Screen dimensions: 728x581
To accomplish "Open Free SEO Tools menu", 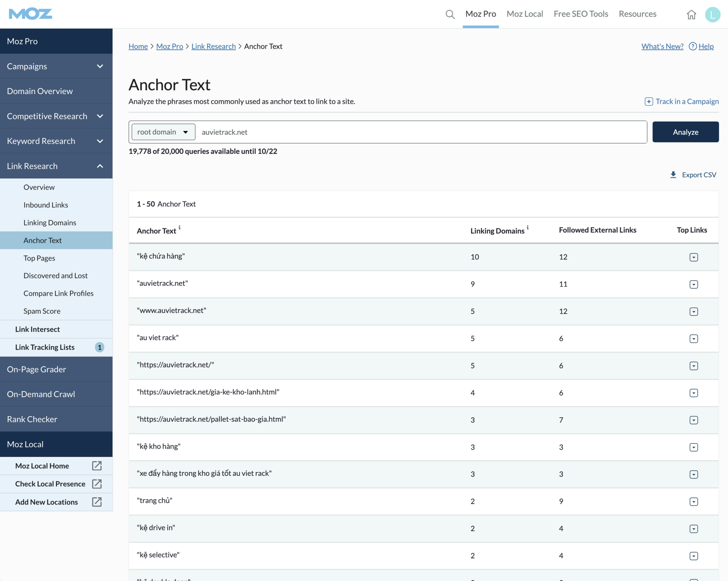I will [581, 14].
